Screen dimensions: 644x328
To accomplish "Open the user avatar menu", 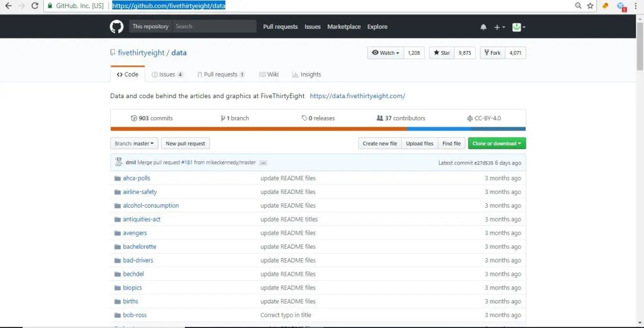I will click(x=519, y=27).
